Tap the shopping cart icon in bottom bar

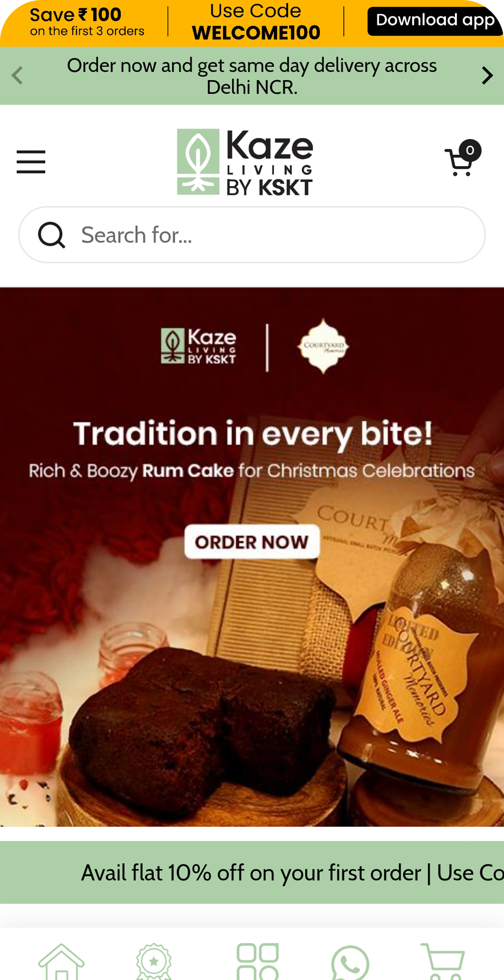coord(443,962)
